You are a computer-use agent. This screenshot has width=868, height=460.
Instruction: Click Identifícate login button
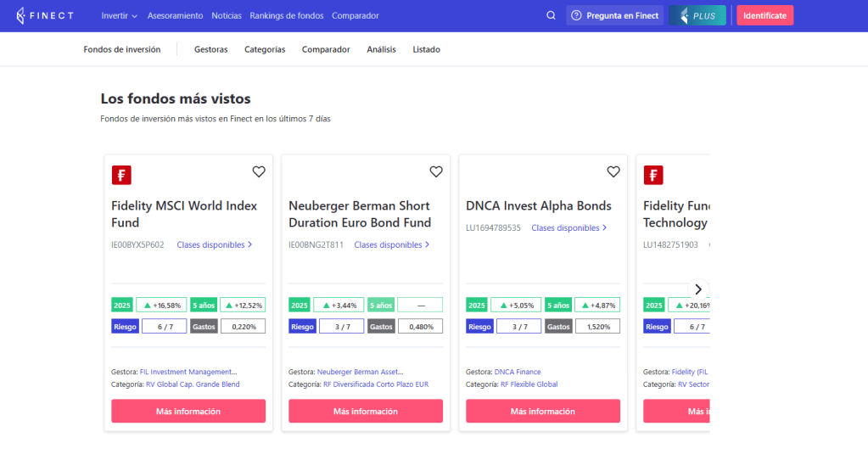764,15
